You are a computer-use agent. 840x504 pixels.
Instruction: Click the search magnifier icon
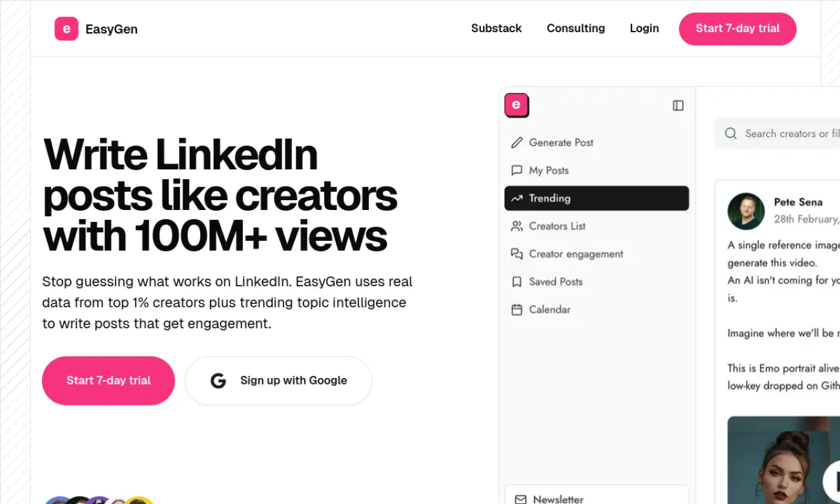730,134
